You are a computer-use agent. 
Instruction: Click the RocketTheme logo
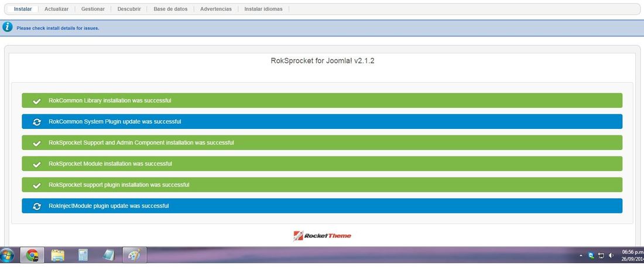point(323,236)
